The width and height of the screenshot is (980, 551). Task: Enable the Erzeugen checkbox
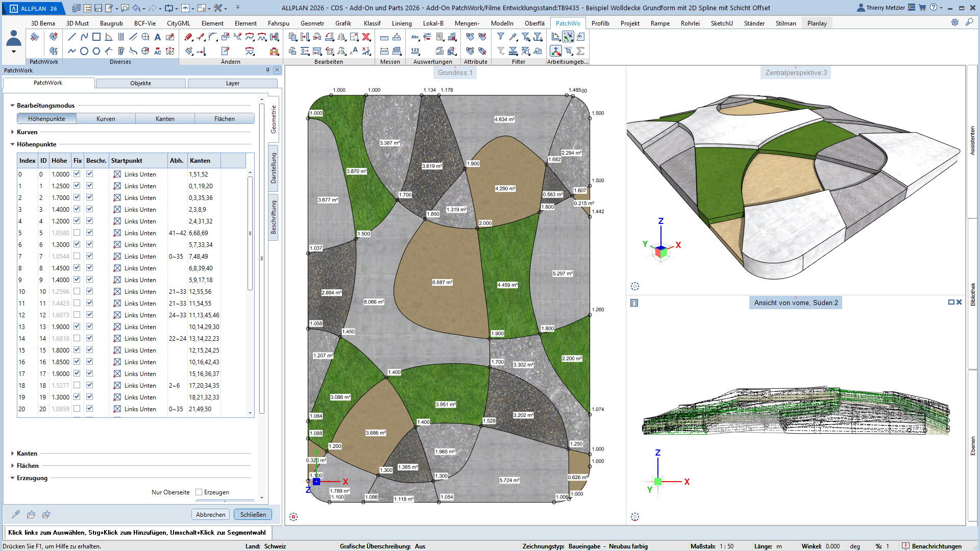coord(199,492)
